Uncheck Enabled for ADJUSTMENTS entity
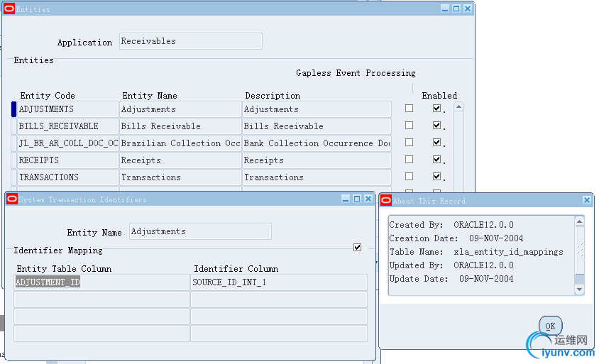 tap(437, 109)
